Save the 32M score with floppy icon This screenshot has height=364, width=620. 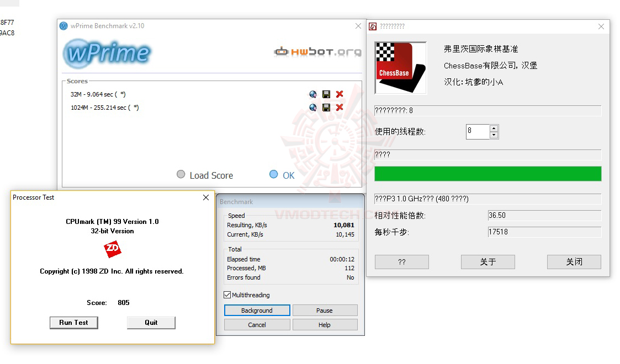click(x=326, y=94)
